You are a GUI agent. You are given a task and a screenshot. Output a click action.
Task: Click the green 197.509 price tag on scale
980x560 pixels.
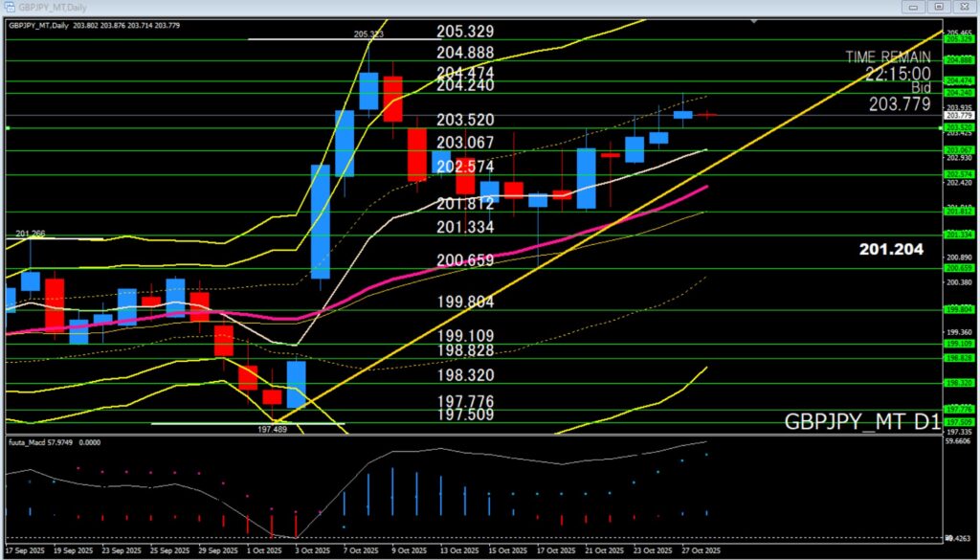coord(958,421)
